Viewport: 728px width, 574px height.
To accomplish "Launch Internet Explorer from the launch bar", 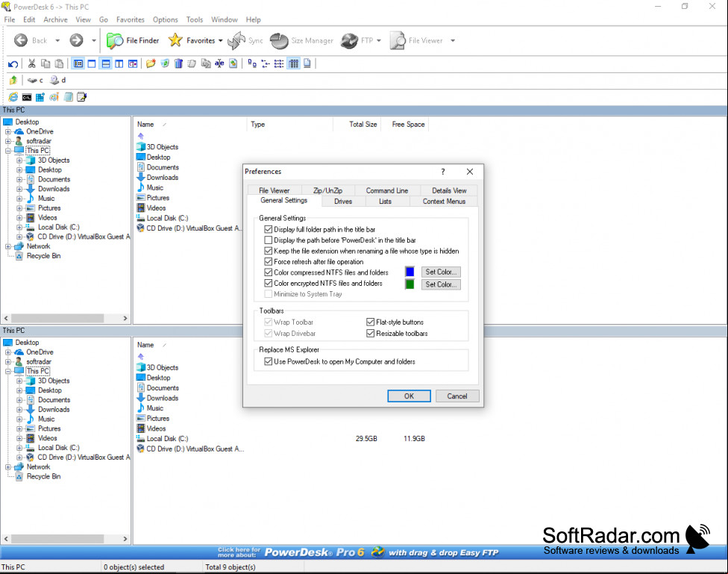I will coord(13,97).
